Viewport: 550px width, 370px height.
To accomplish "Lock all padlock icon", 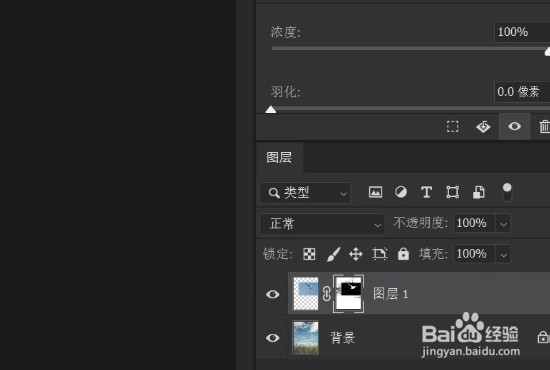I will tap(403, 254).
